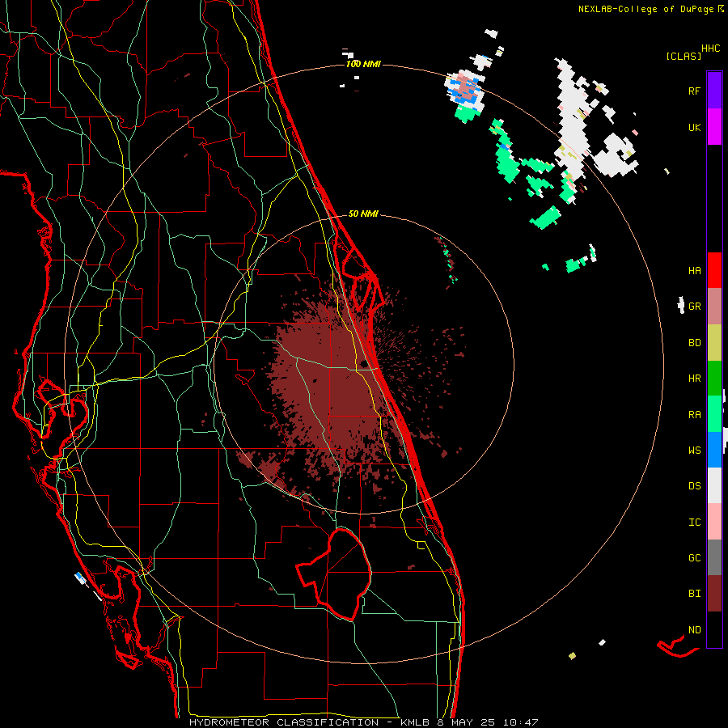This screenshot has width=728, height=728.
Task: Click the BI brown legend swatch
Action: point(714,594)
